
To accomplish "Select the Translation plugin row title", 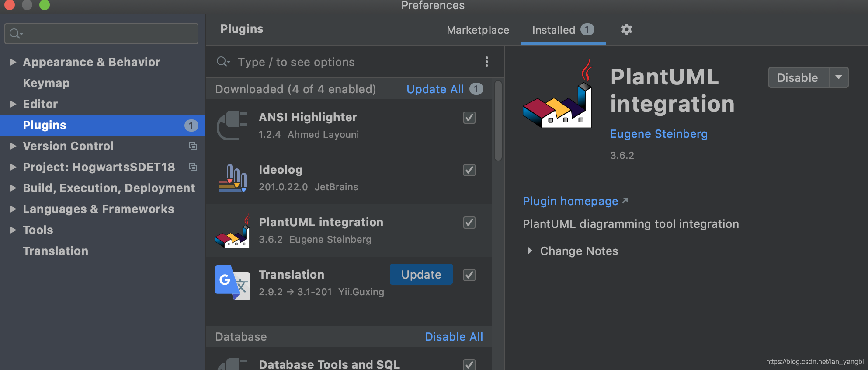I will [292, 274].
